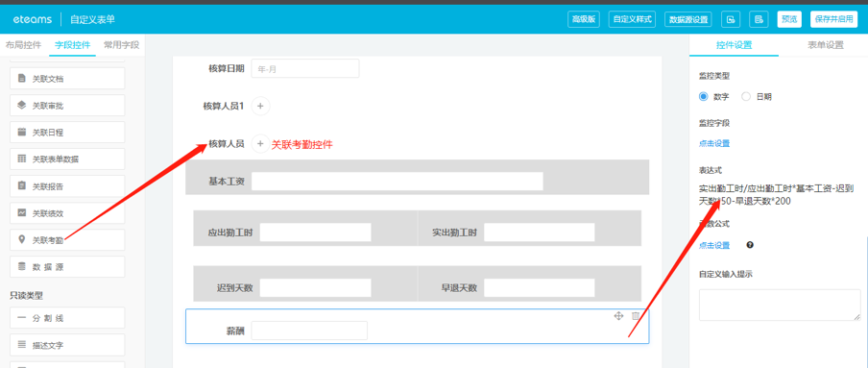The height and width of the screenshot is (368, 868).
Task: Switch to the 常用字段 tab
Action: point(121,45)
